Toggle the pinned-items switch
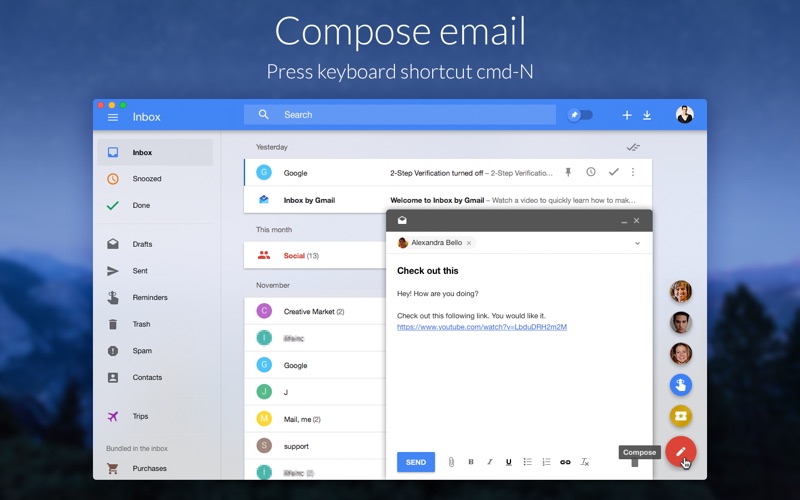The image size is (800, 500). (x=580, y=115)
